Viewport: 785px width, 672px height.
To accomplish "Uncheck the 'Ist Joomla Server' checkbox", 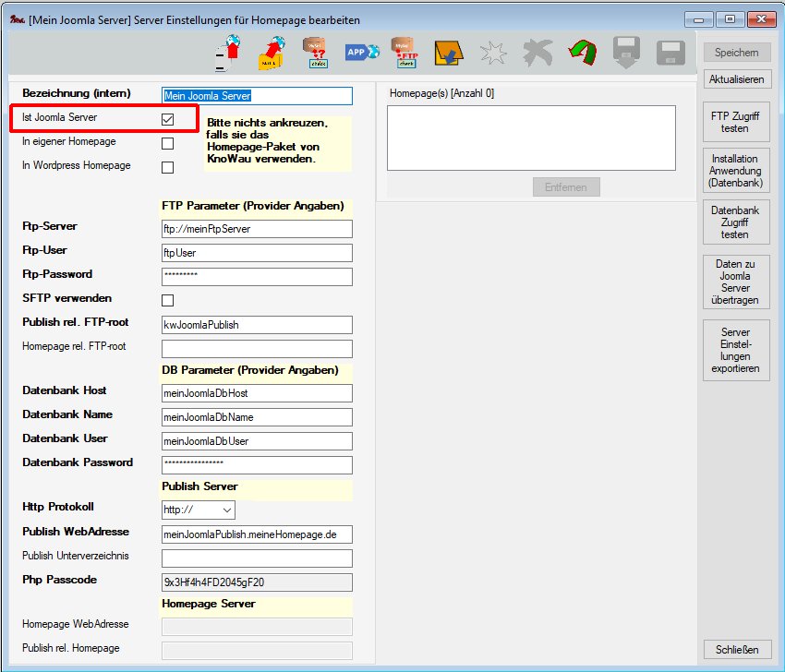I will [168, 119].
